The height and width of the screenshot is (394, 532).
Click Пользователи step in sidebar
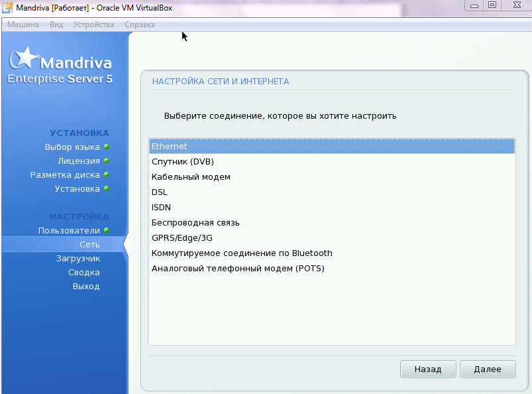tap(69, 230)
